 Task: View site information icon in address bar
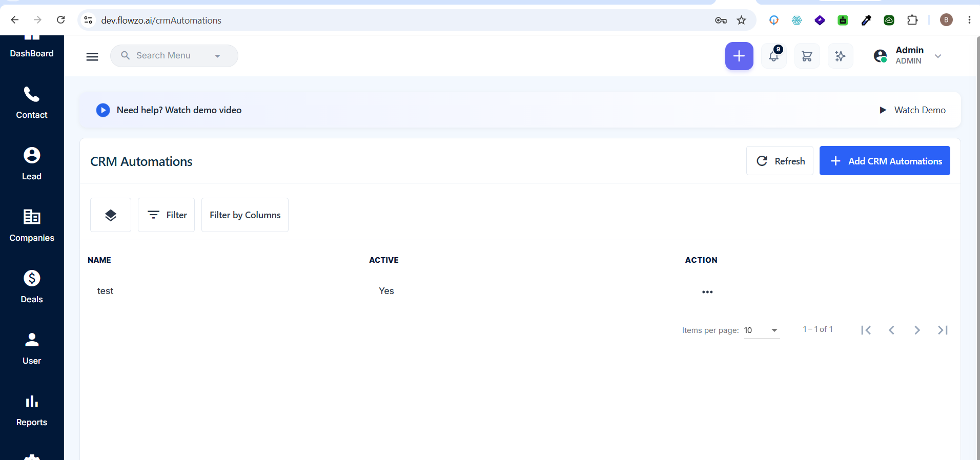88,20
